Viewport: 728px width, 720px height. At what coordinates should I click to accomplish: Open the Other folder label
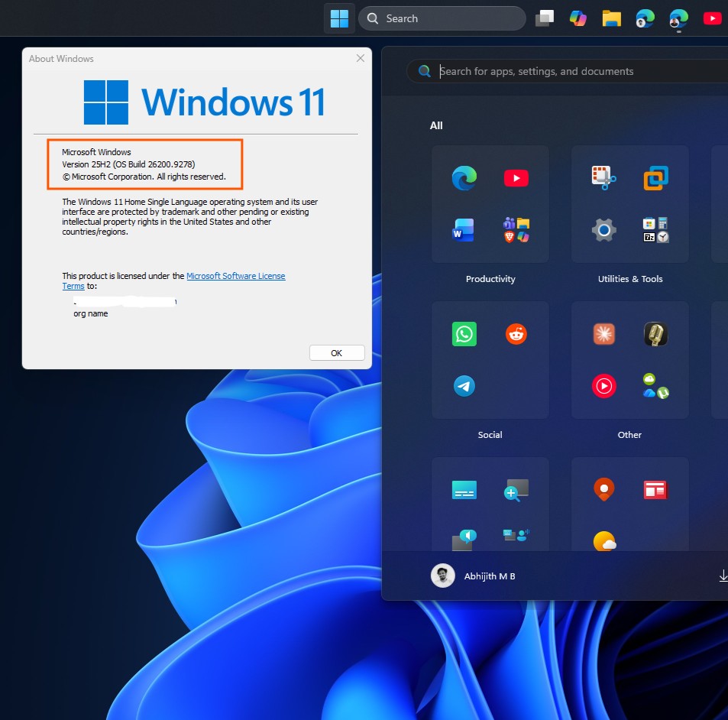tap(629, 435)
